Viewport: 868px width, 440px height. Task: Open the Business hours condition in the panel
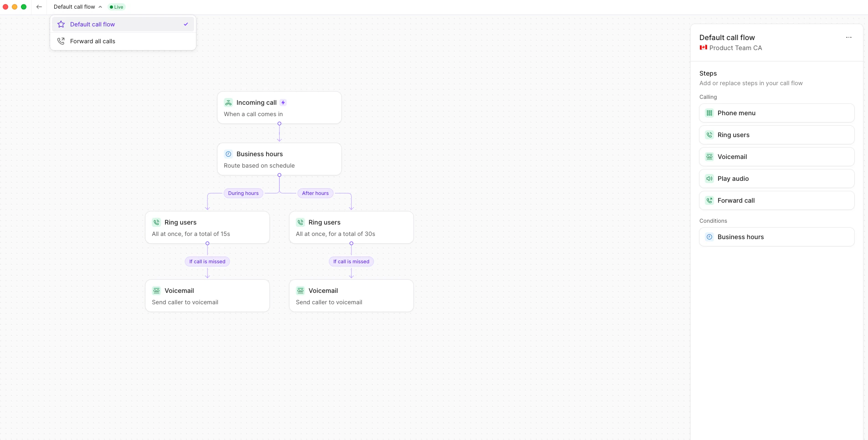tap(776, 237)
